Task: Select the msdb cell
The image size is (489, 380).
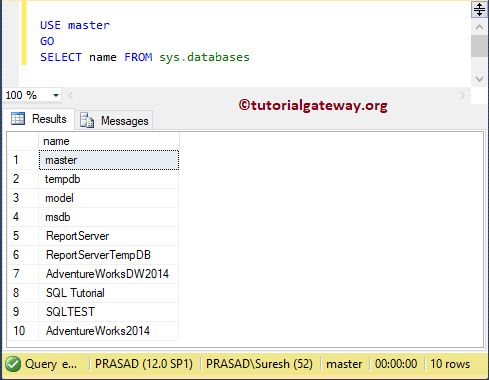Action: 109,217
